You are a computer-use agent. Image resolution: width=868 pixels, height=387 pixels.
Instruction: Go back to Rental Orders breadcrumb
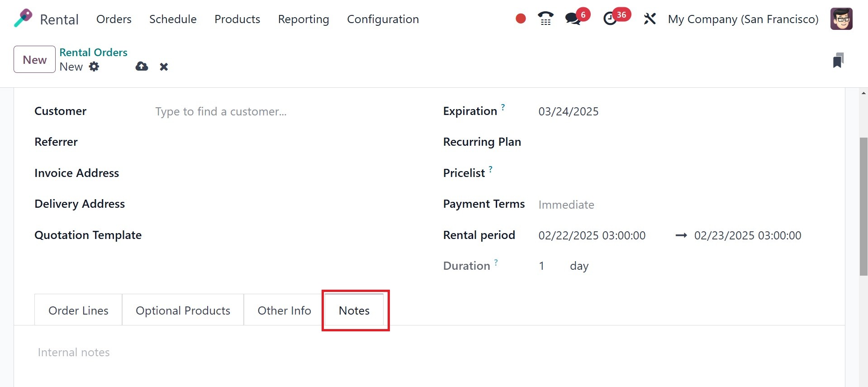tap(93, 53)
